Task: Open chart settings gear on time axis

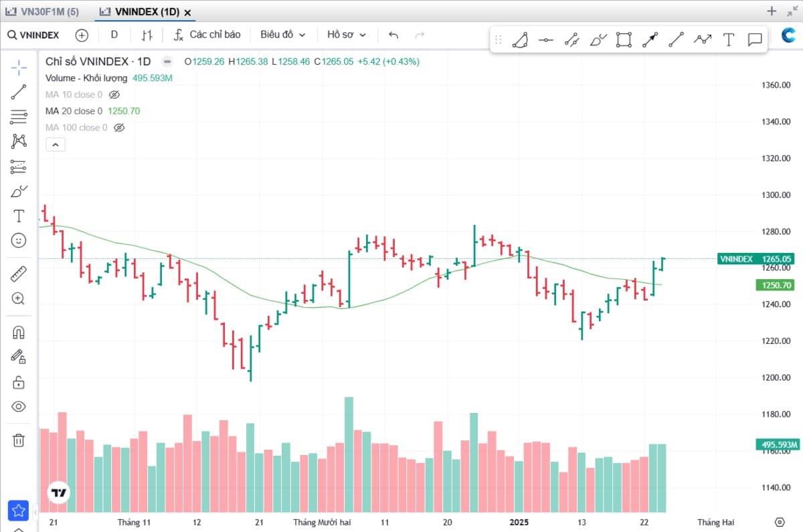Action: [x=780, y=522]
